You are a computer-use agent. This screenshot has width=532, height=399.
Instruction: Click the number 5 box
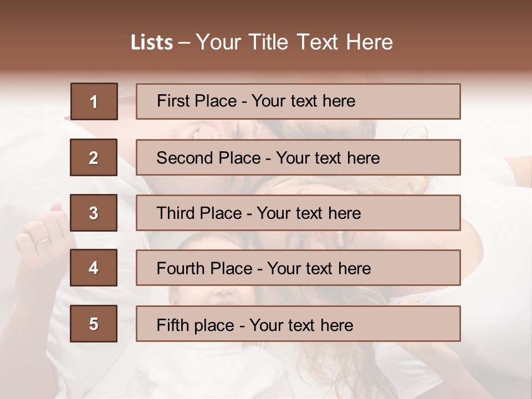point(94,324)
